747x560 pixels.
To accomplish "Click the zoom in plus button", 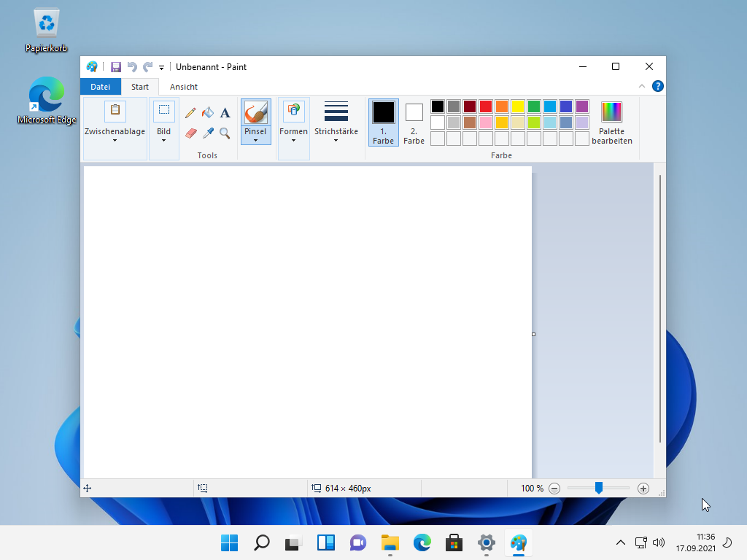I will tap(643, 489).
